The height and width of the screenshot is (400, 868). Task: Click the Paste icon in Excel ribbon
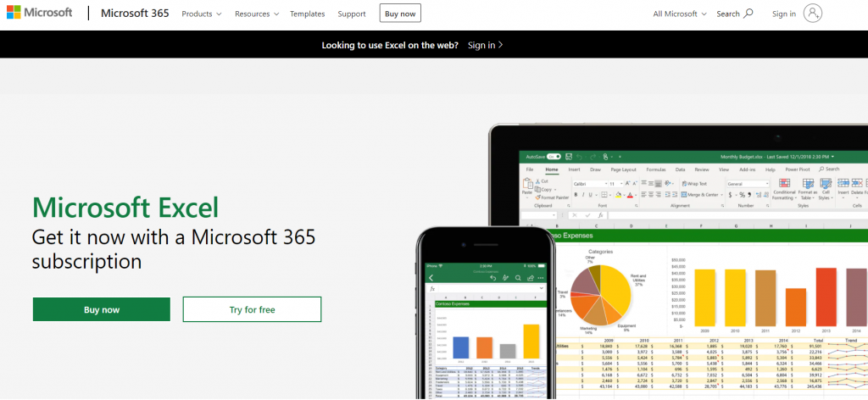(527, 185)
